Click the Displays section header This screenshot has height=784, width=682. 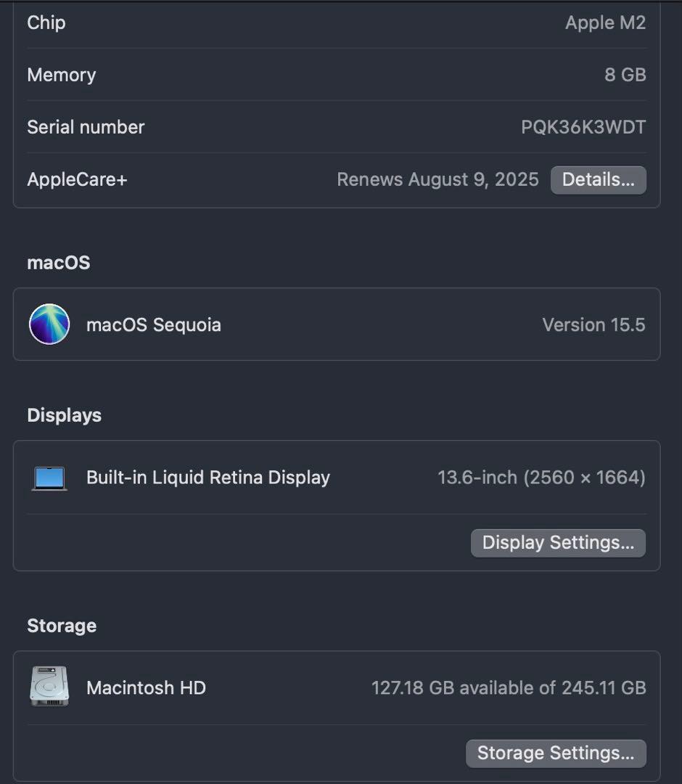(64, 415)
